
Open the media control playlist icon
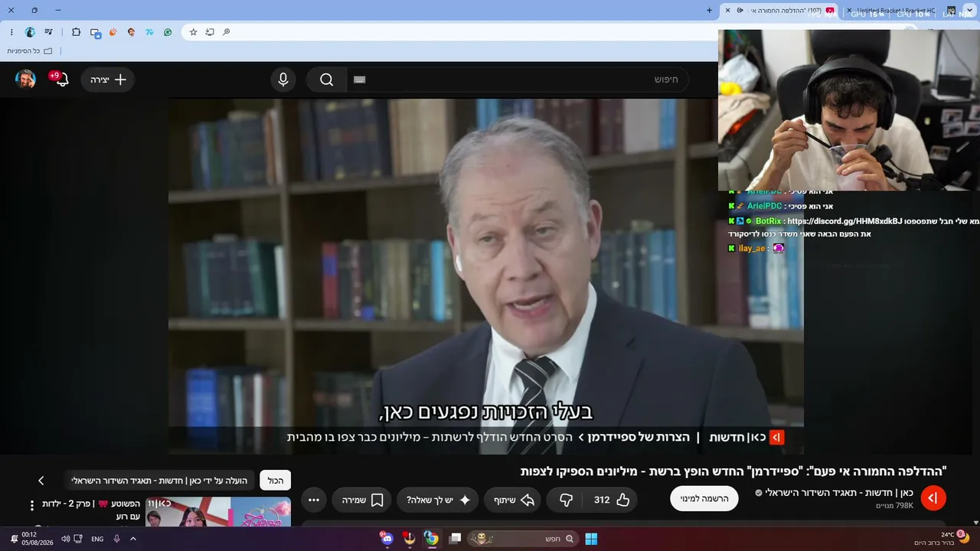click(x=49, y=32)
